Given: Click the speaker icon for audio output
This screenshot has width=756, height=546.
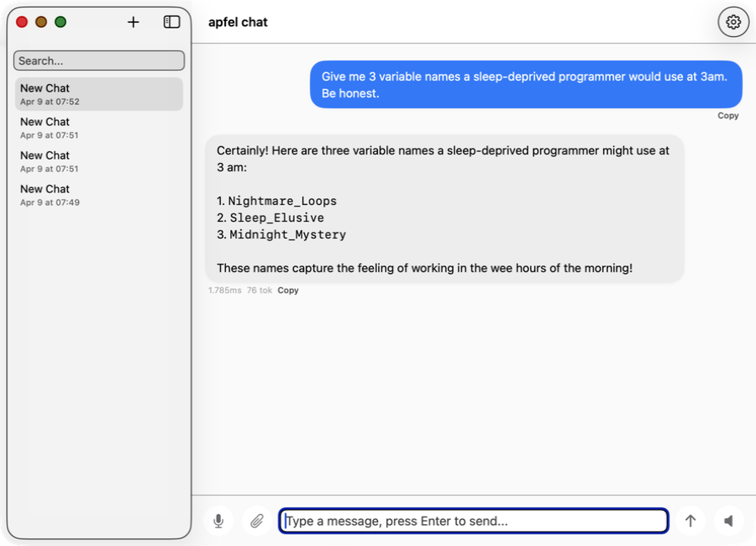Looking at the screenshot, I should pos(728,521).
